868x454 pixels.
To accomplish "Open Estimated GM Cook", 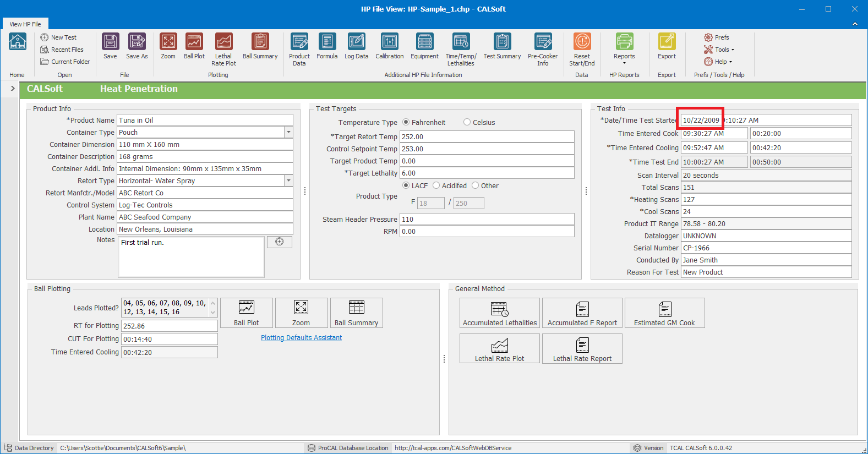I will 665,313.
